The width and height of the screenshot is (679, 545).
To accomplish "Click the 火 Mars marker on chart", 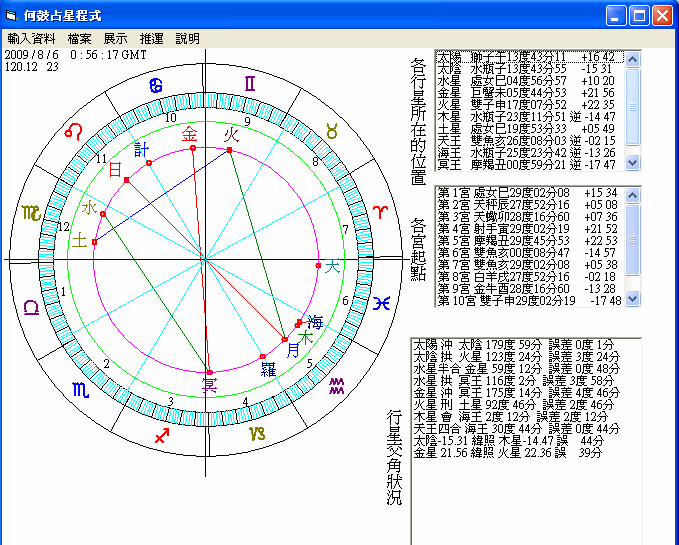I will pyautogui.click(x=231, y=135).
